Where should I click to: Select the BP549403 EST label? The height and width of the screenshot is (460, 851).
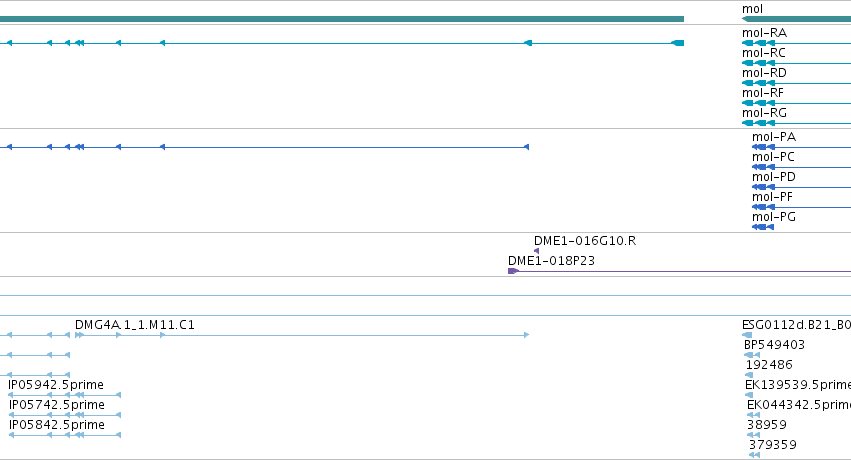(774, 345)
